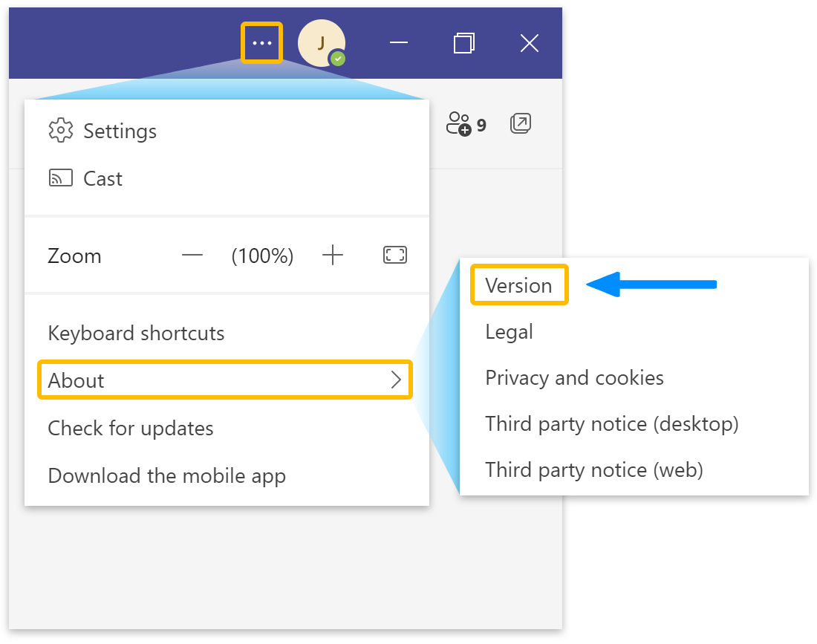Screen dimensions: 817x644
Task: Open the More options ellipsis menu
Action: coord(261,42)
